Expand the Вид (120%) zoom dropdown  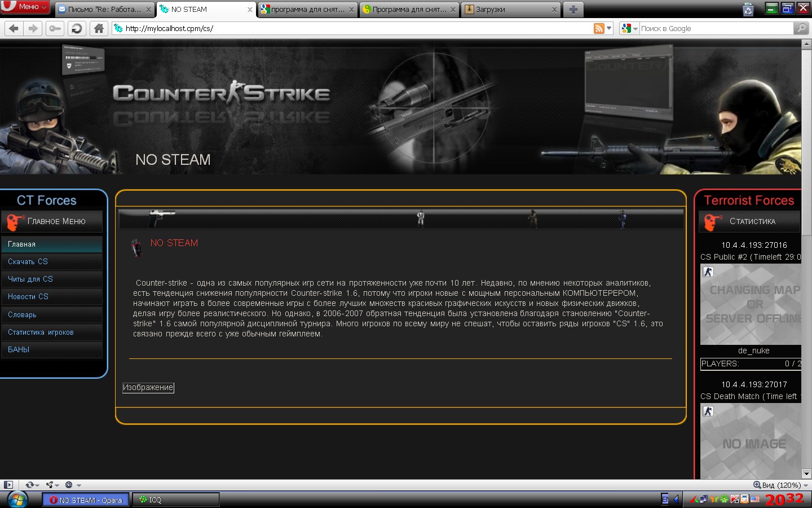(x=806, y=485)
